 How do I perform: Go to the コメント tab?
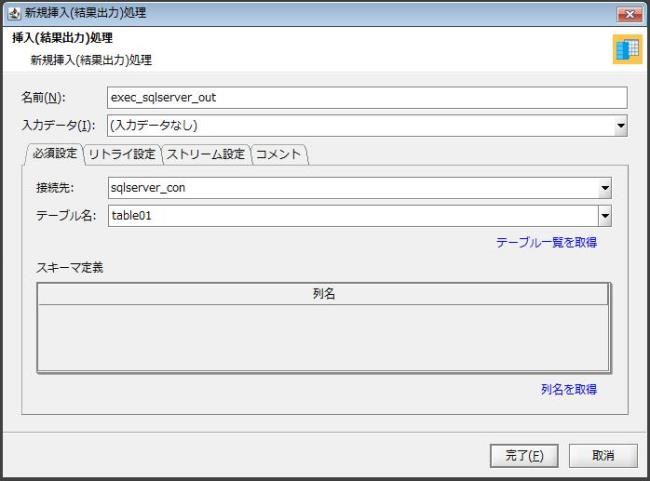click(279, 154)
